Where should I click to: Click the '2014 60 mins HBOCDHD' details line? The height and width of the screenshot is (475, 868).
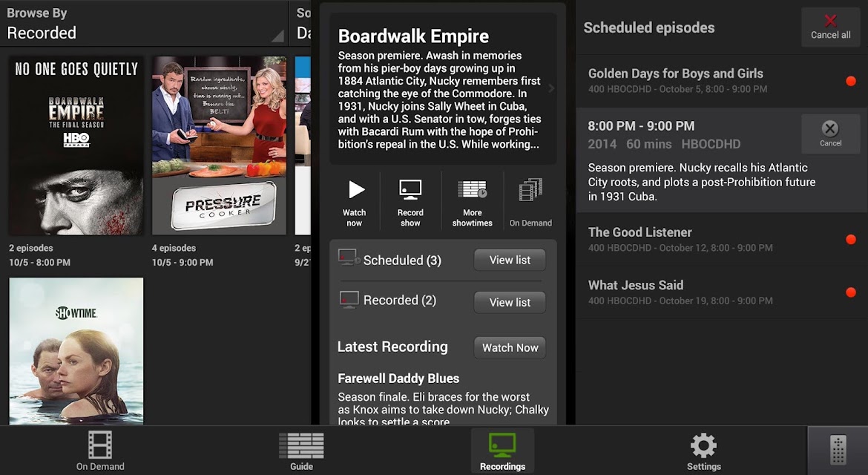coord(664,144)
